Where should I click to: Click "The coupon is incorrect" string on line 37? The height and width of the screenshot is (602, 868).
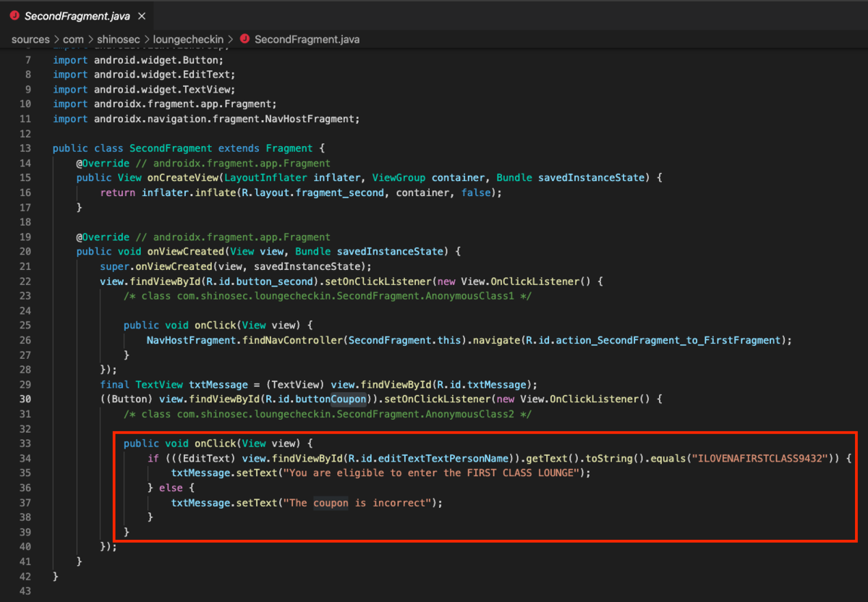[x=359, y=502]
